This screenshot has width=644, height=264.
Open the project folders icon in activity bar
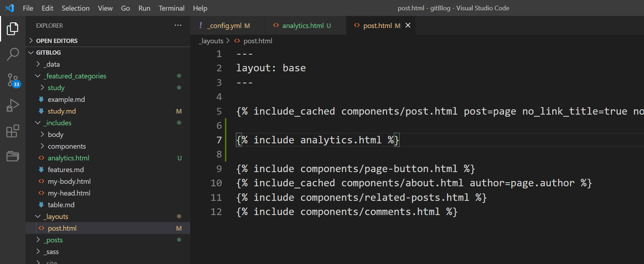click(13, 156)
